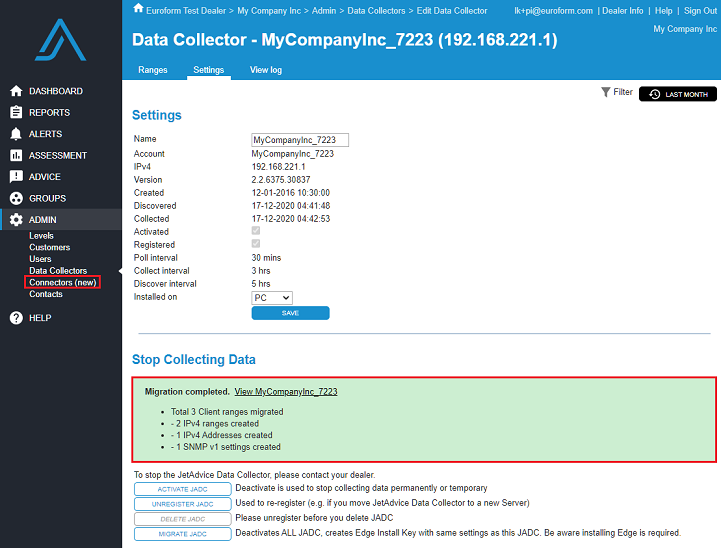Switch to the Ranges tab
Screen dimensions: 721x548
click(x=153, y=70)
